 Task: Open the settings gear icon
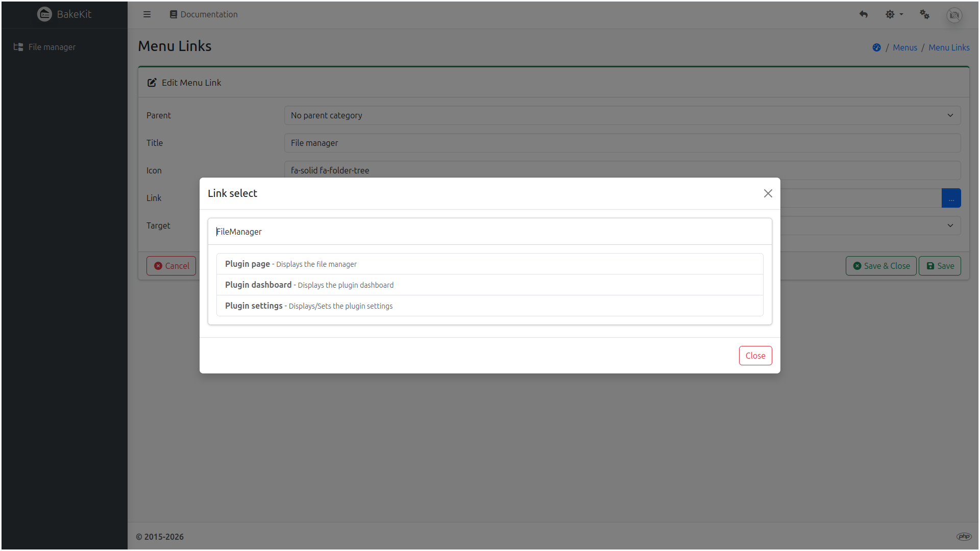890,14
